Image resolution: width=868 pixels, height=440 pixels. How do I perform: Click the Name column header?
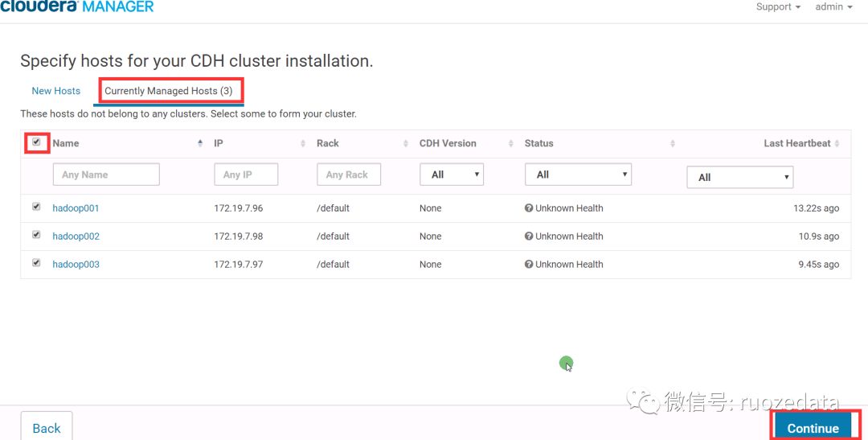coord(66,143)
